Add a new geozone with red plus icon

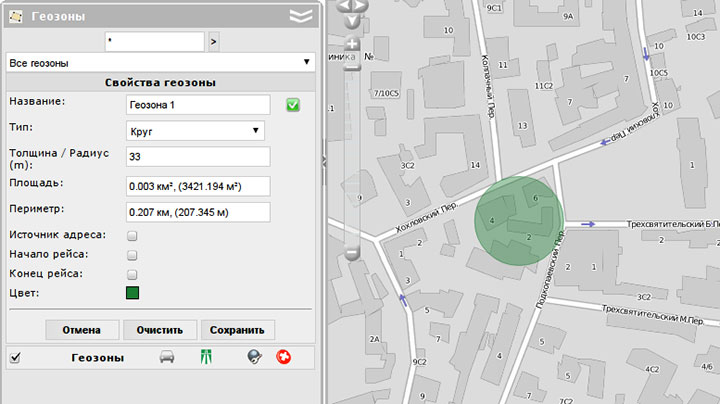(283, 357)
